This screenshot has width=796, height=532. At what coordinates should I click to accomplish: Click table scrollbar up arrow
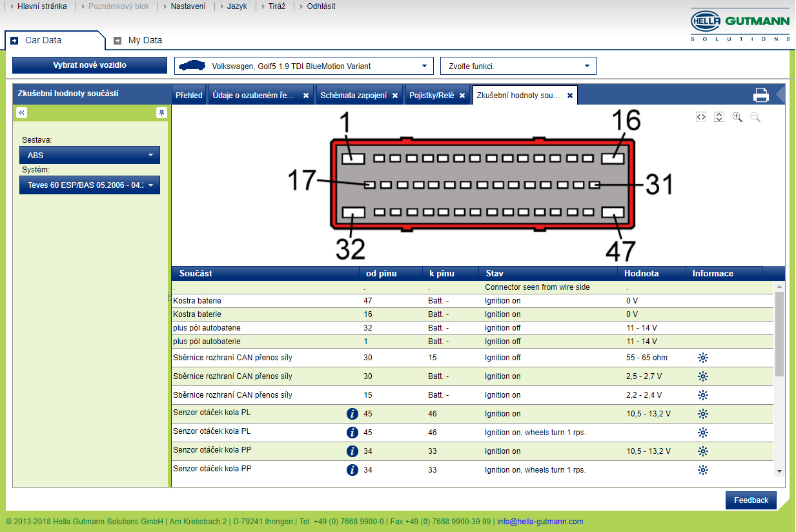779,287
